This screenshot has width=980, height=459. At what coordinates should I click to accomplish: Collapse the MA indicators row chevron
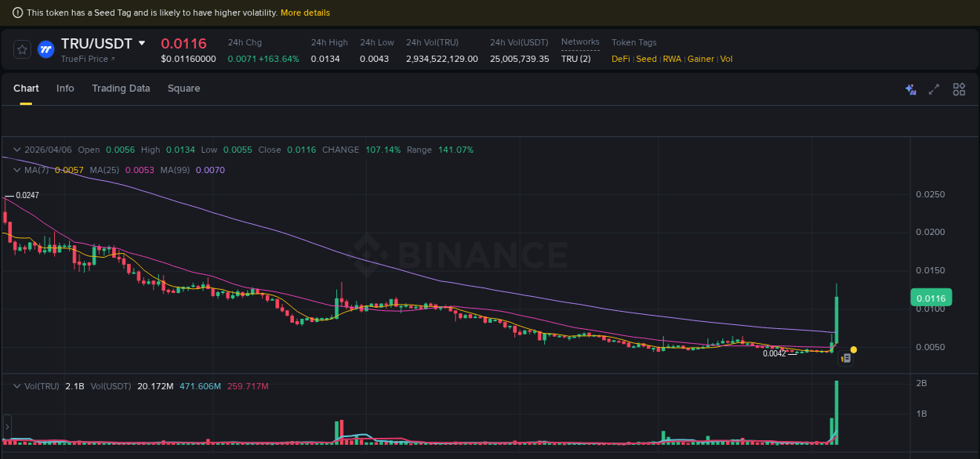coord(16,170)
